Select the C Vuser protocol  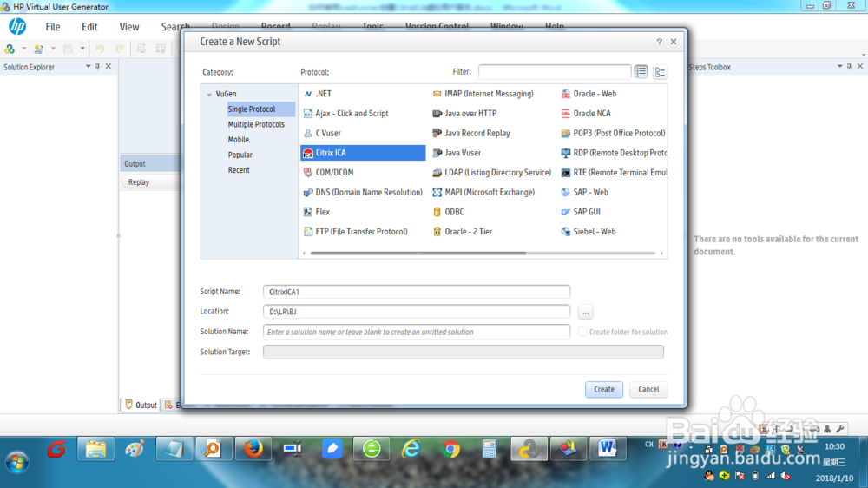[322, 133]
